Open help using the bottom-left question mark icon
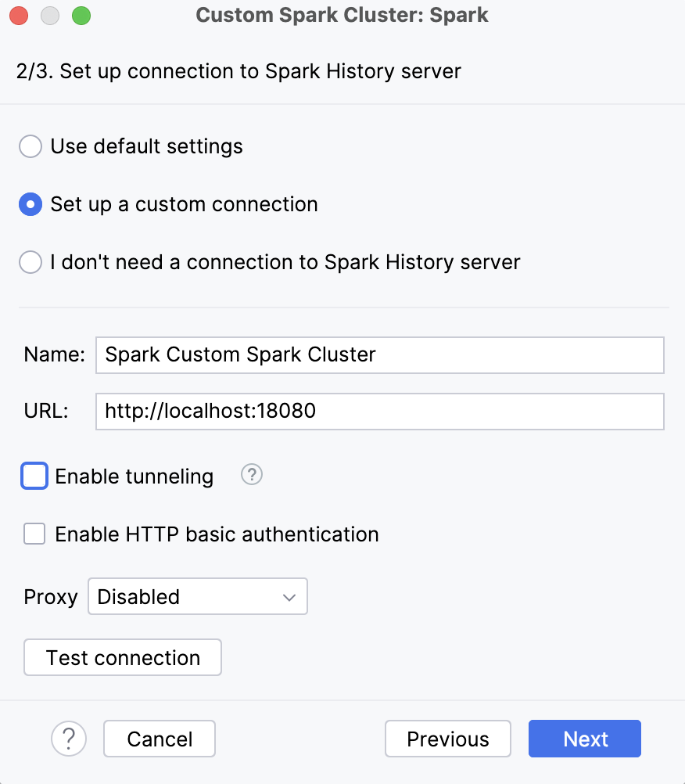 (69, 739)
